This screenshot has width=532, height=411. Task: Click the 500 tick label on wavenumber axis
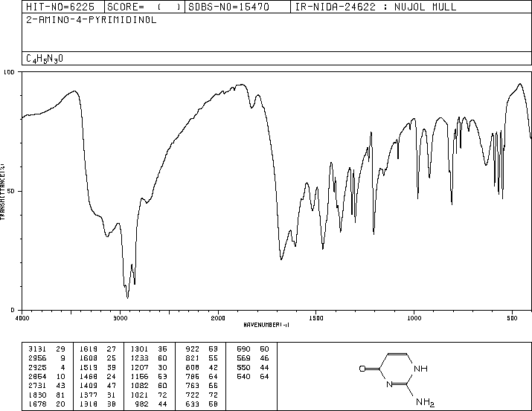click(x=512, y=318)
